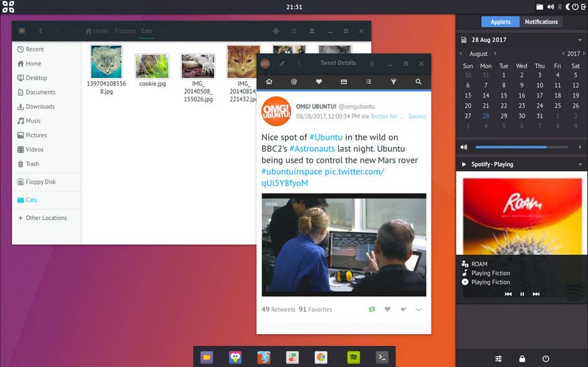Open the search magnifier in the Twitter client
588x367 pixels.
418,82
